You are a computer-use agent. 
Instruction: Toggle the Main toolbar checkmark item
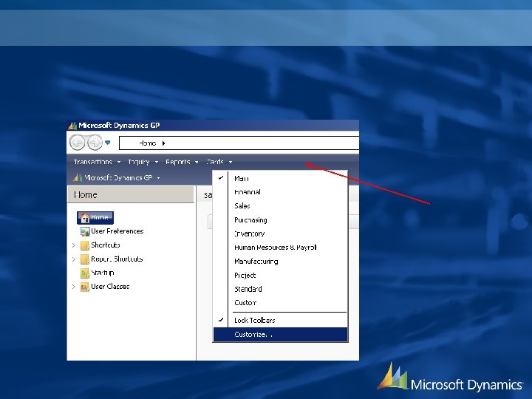[280, 178]
